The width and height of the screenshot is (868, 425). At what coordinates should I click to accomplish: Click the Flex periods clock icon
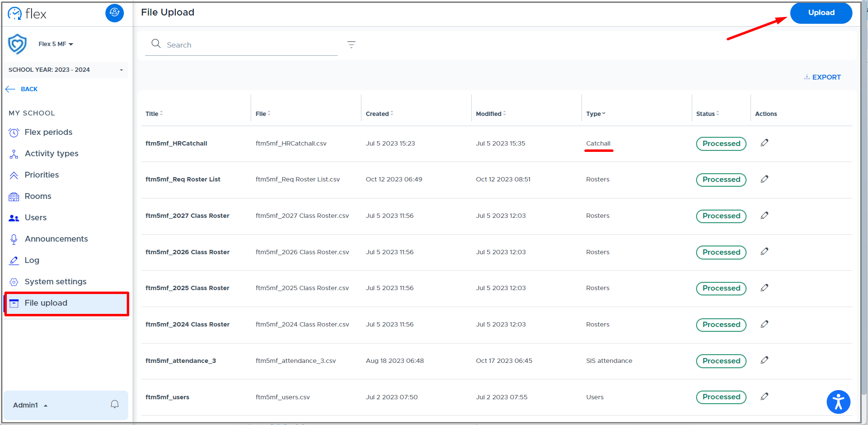pos(14,132)
